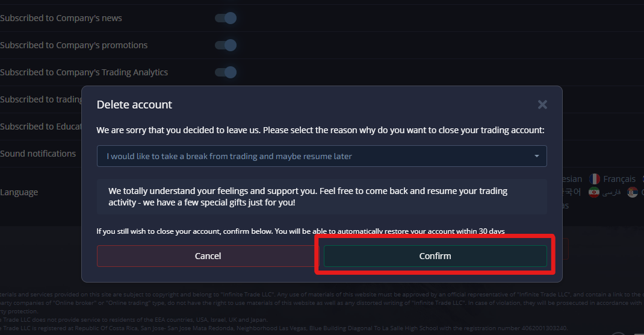This screenshot has width=644, height=335.
Task: Click the French flag icon
Action: coord(594,179)
